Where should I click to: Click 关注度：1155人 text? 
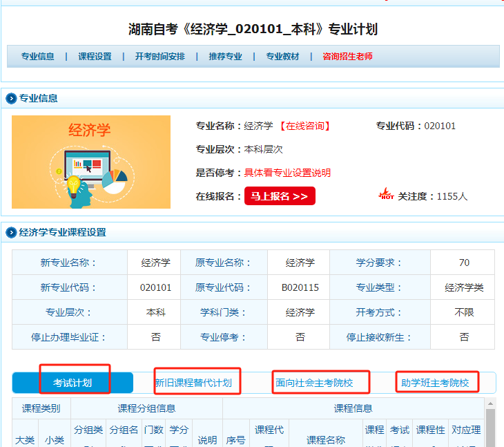click(433, 196)
